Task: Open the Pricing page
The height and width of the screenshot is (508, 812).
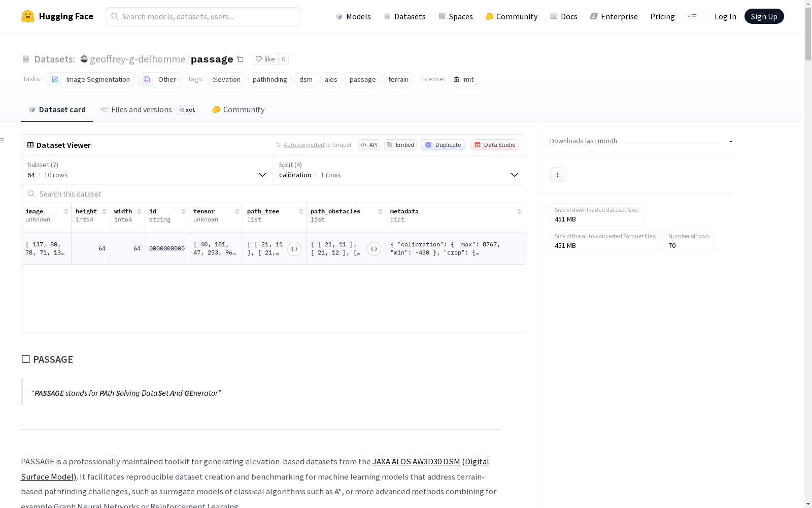Action: tap(662, 16)
